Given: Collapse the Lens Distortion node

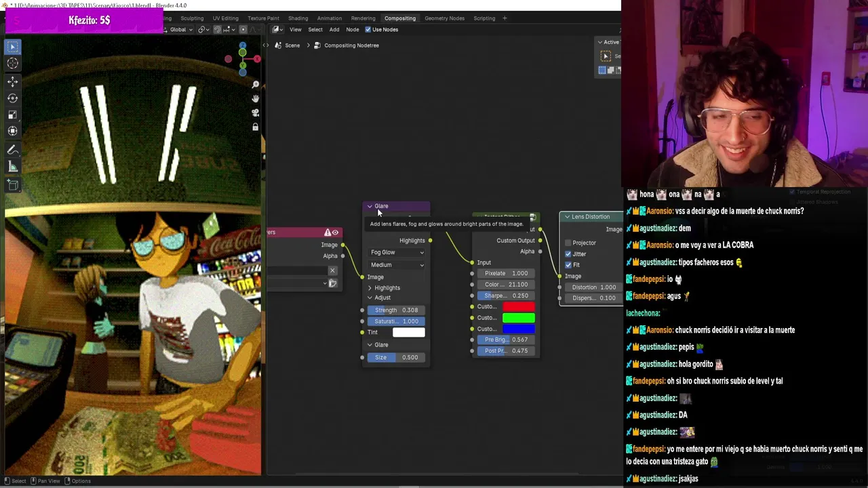Looking at the screenshot, I should click(567, 217).
